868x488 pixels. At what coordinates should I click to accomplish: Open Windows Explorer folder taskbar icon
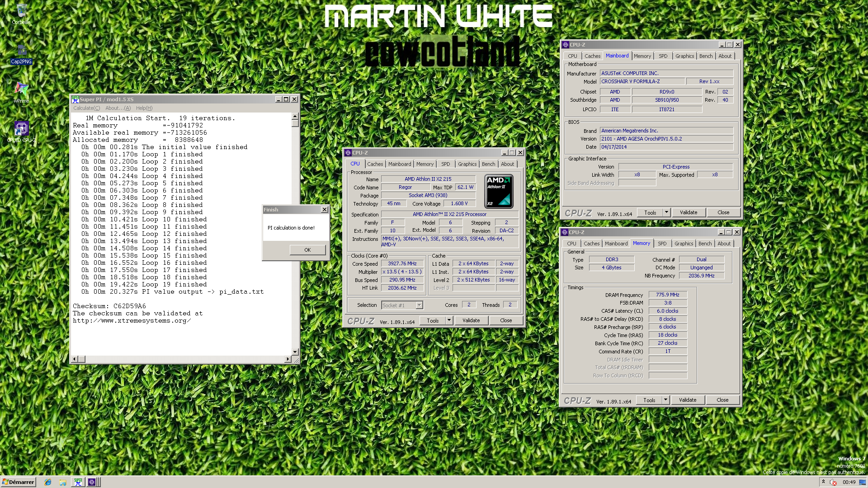pyautogui.click(x=63, y=482)
